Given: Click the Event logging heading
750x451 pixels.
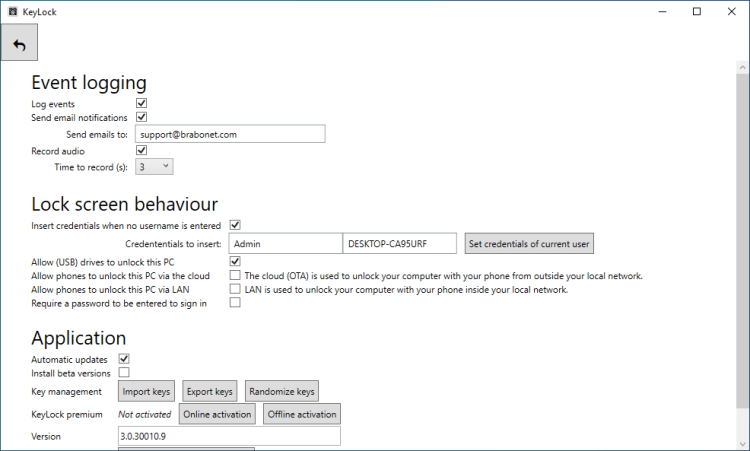Looking at the screenshot, I should (x=89, y=83).
